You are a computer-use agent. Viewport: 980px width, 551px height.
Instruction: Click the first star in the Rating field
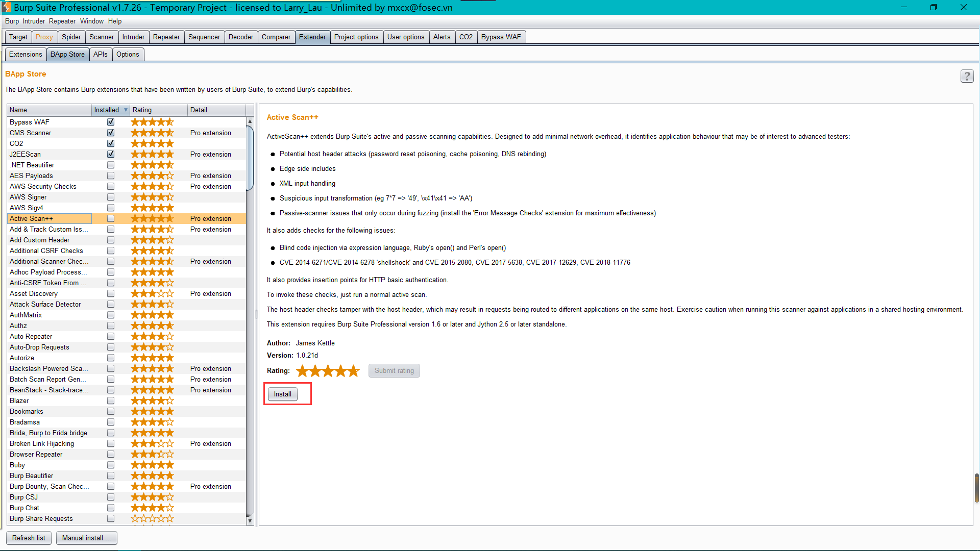[x=303, y=371]
